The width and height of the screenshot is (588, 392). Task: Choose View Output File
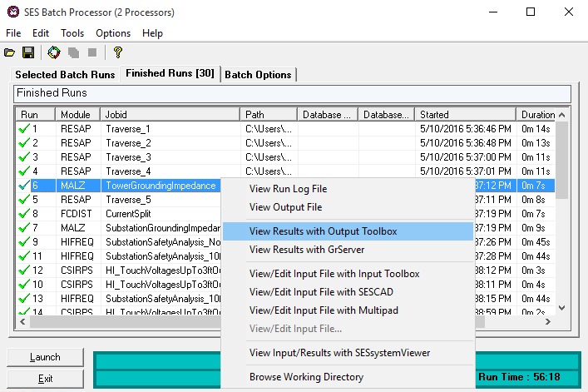348,207
